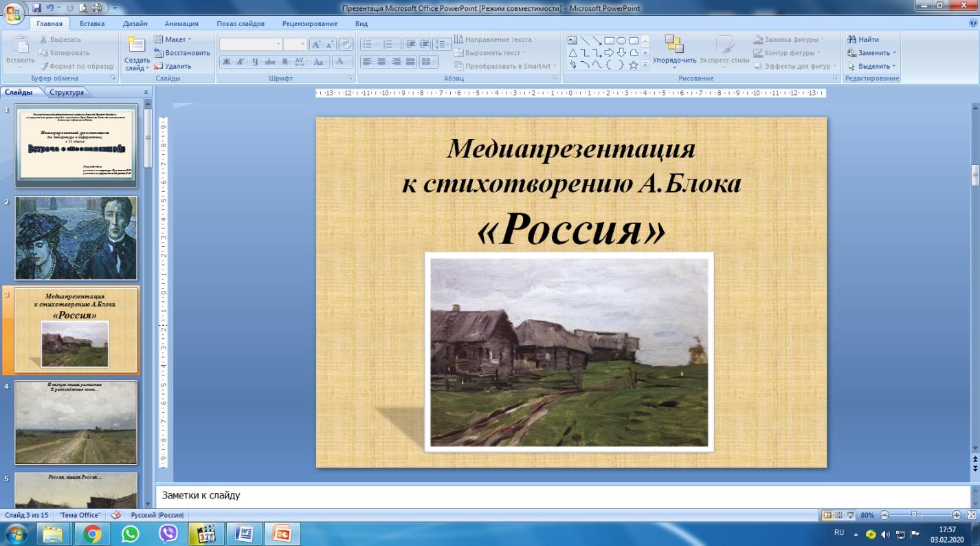This screenshot has height=546, width=980.
Task: Justify the text
Action: [x=410, y=62]
